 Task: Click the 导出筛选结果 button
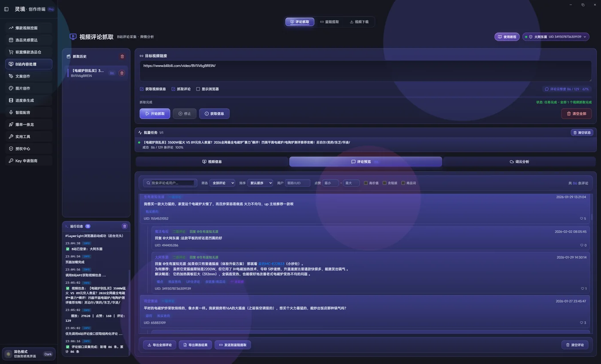(195, 345)
